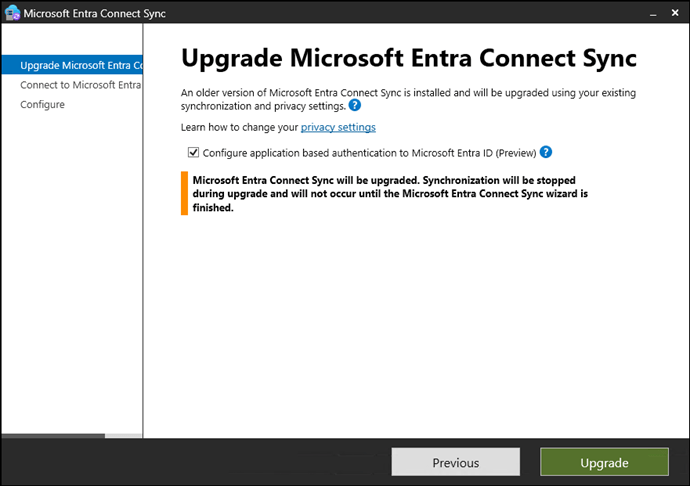
Task: Click the Microsoft Entra Connect Sync title bar icon
Action: click(x=13, y=13)
